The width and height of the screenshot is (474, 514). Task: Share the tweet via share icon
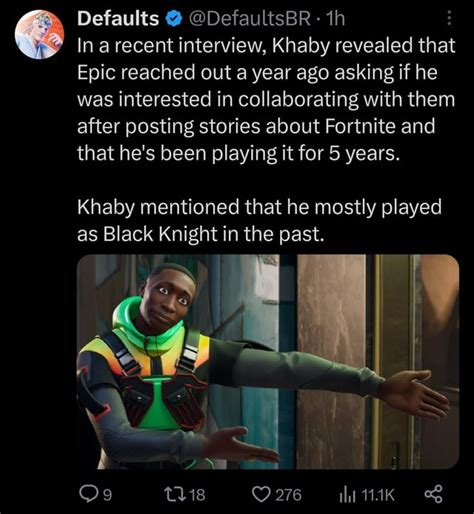pyautogui.click(x=434, y=494)
